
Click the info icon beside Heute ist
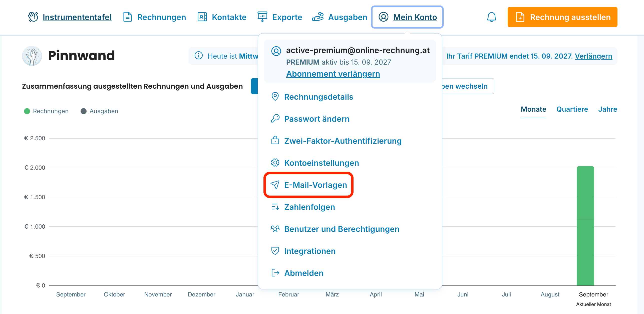199,56
